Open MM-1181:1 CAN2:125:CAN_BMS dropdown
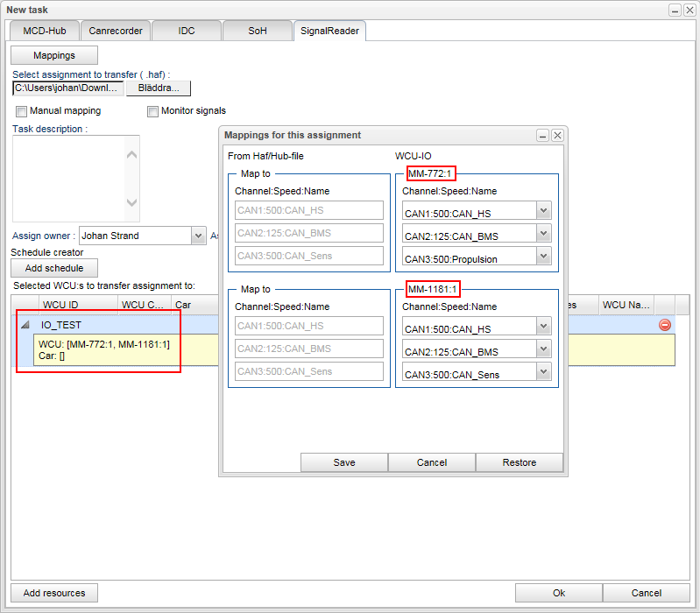The height and width of the screenshot is (613, 700). click(543, 349)
